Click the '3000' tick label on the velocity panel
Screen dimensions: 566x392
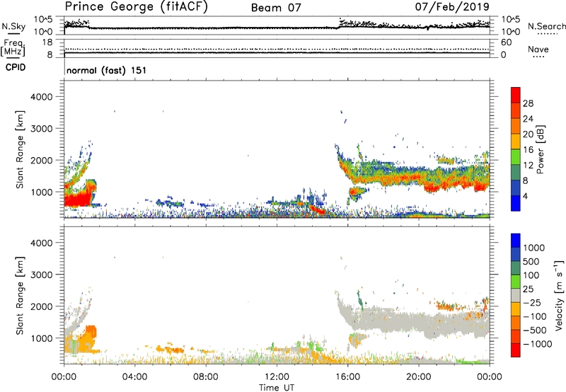(x=42, y=275)
